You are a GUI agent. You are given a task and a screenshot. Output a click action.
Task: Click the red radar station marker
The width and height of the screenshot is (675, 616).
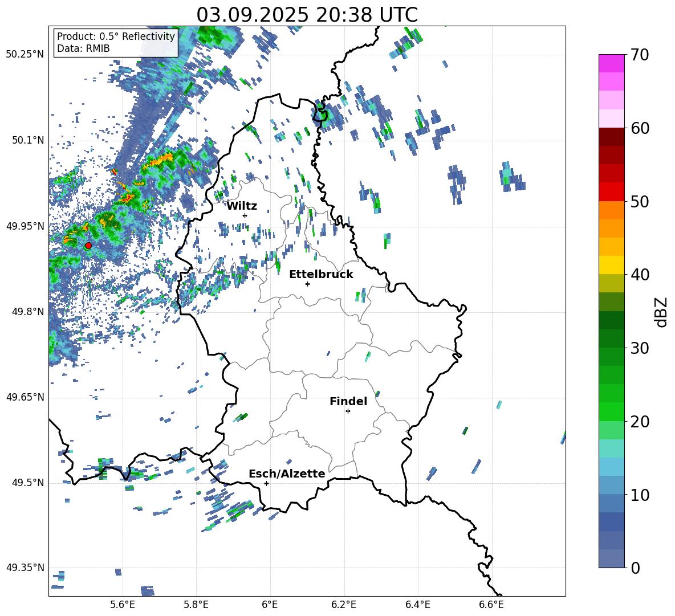pyautogui.click(x=88, y=246)
